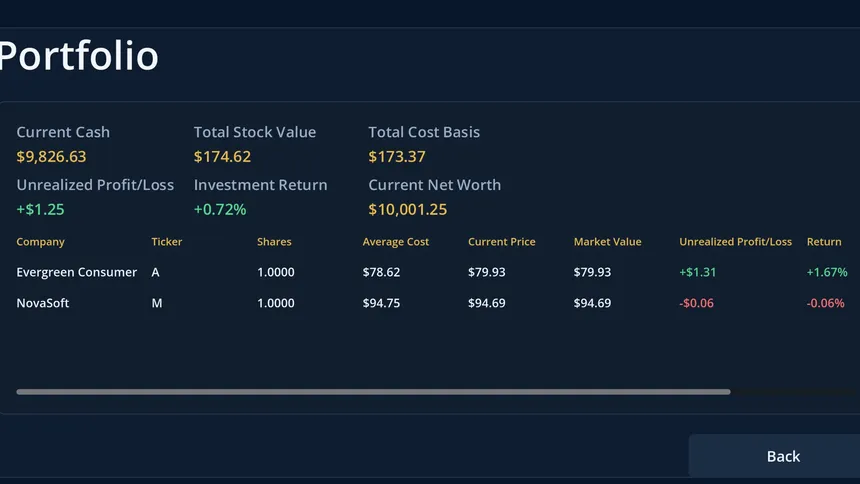The width and height of the screenshot is (860, 484).
Task: Click the Total Stock Value $174.62
Action: [x=222, y=157]
